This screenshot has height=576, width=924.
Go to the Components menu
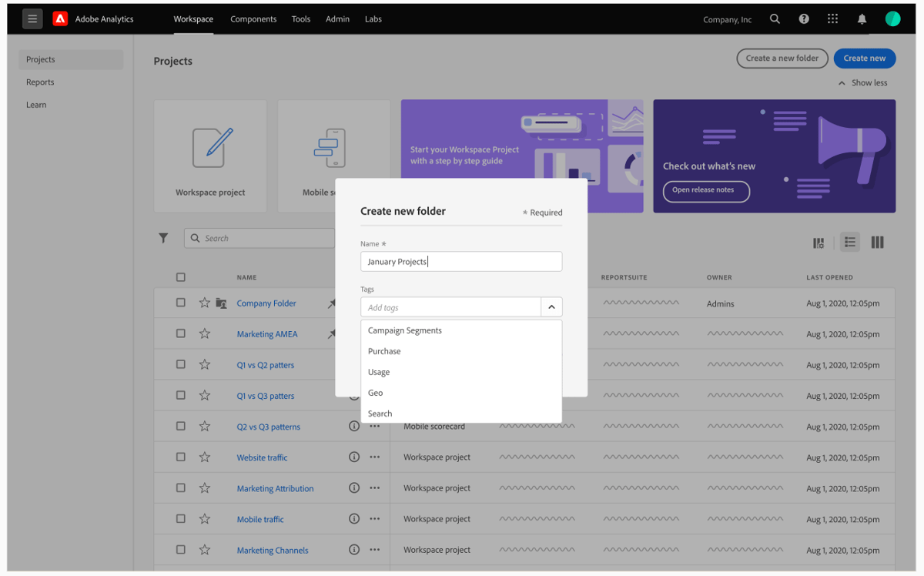click(x=253, y=18)
